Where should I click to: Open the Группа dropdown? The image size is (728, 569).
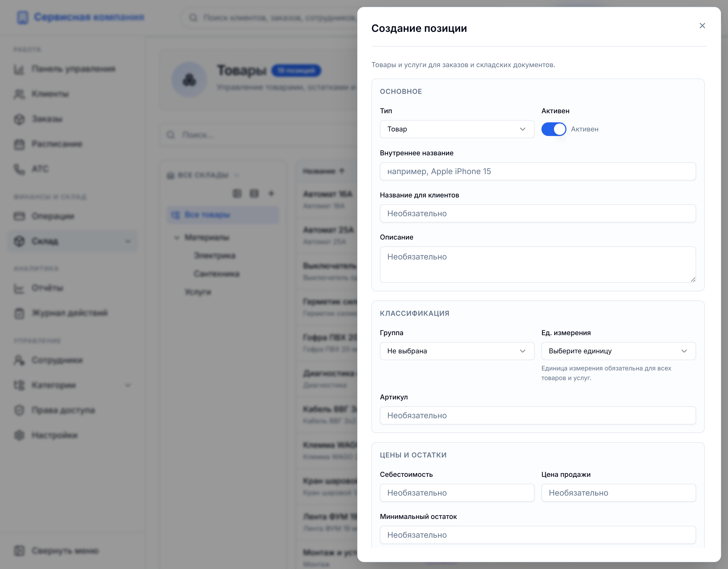pyautogui.click(x=457, y=351)
